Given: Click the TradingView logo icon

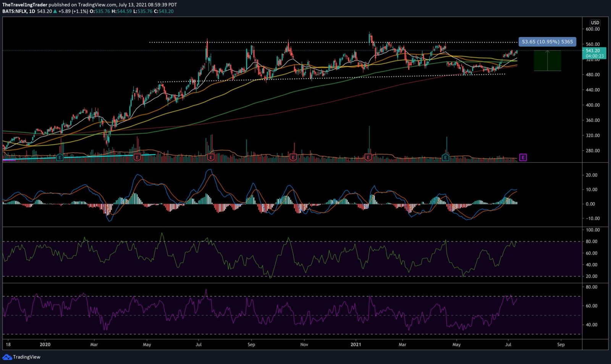Looking at the screenshot, I should pos(7,357).
